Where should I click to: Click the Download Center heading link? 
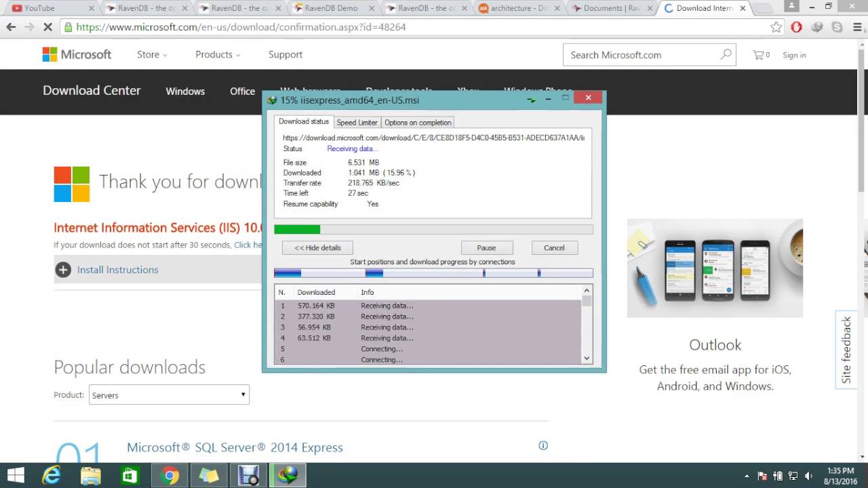pyautogui.click(x=92, y=90)
